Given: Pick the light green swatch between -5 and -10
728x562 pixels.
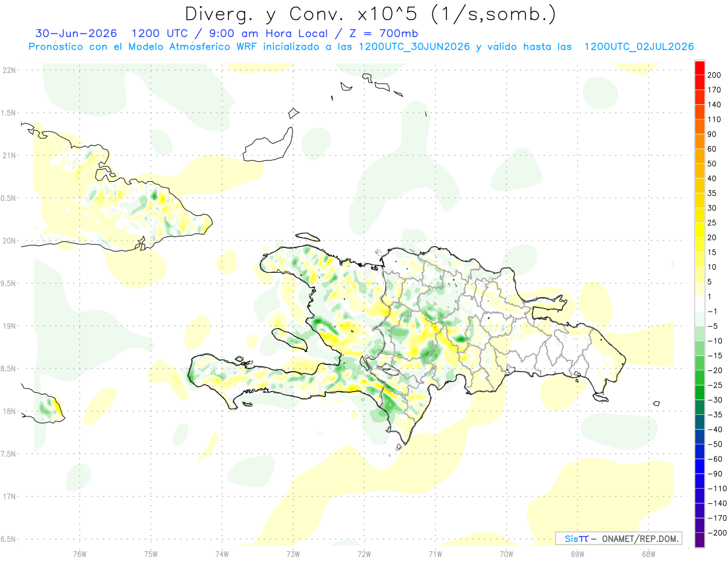Looking at the screenshot, I should coord(699,333).
